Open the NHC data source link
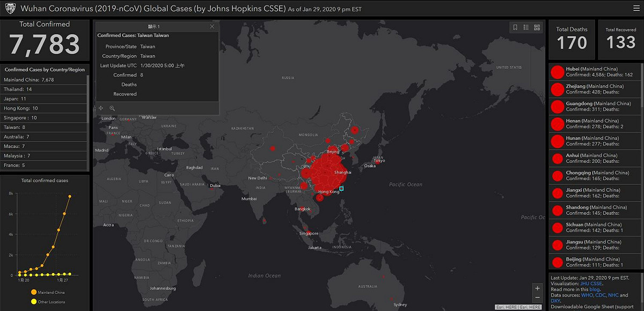The image size is (644, 311). point(614,295)
